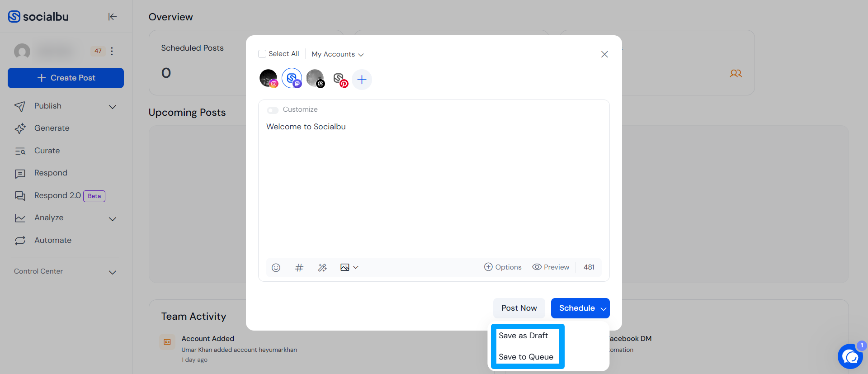Close the create post dialog
This screenshot has height=374, width=868.
coord(604,54)
